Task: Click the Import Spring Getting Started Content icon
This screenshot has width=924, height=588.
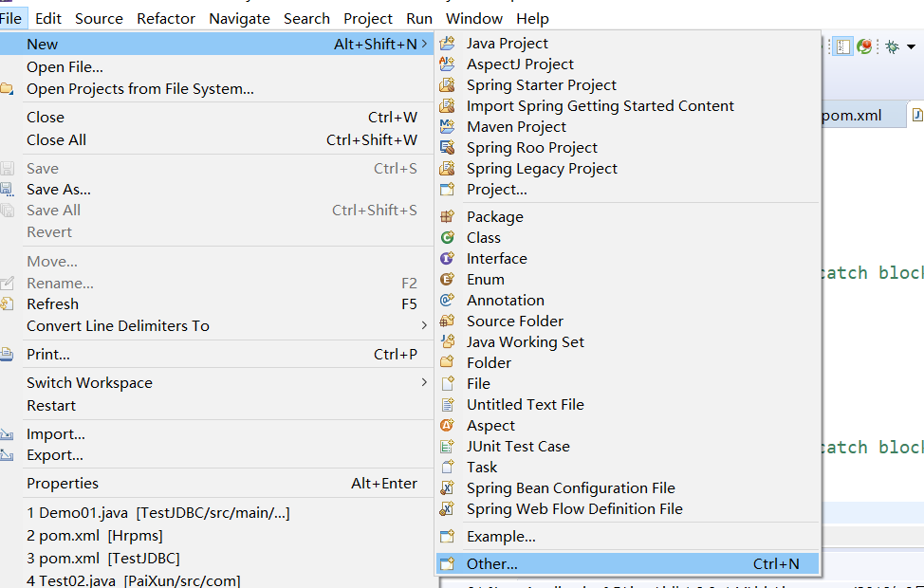Action: tap(447, 105)
